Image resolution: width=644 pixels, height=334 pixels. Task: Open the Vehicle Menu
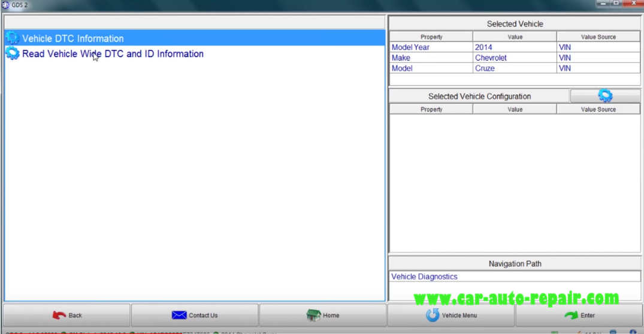tap(451, 315)
